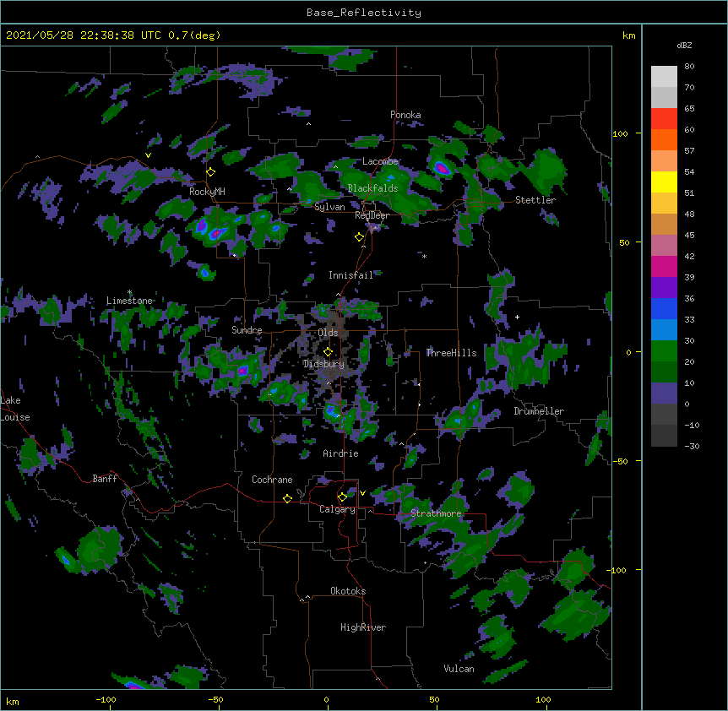The width and height of the screenshot is (728, 711).
Task: Click the blue 33-36 dBZ legend swatch
Action: pyautogui.click(x=664, y=309)
